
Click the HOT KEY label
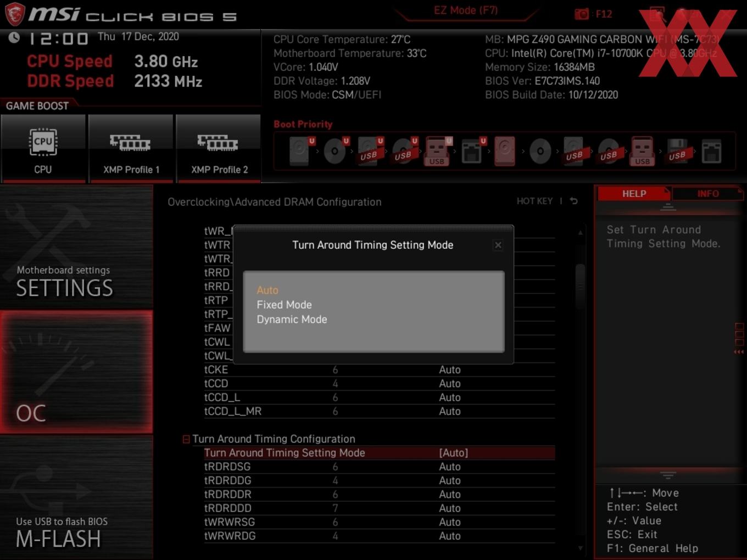coord(534,201)
